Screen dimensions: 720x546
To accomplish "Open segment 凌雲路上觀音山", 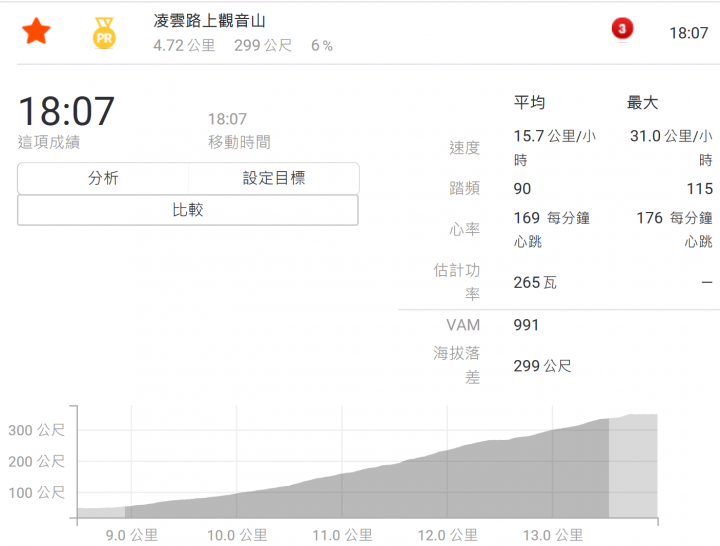I will pos(209,21).
